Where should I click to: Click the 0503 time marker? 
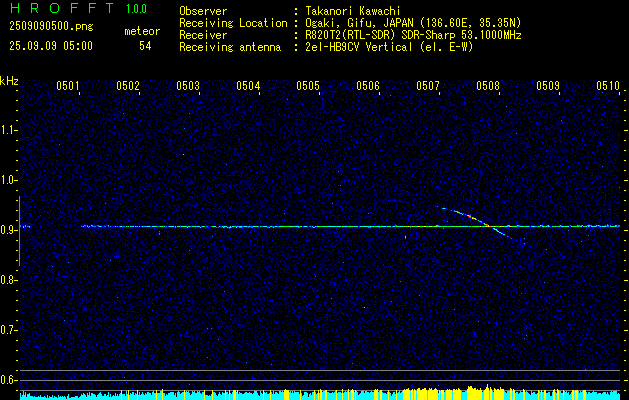tap(187, 85)
